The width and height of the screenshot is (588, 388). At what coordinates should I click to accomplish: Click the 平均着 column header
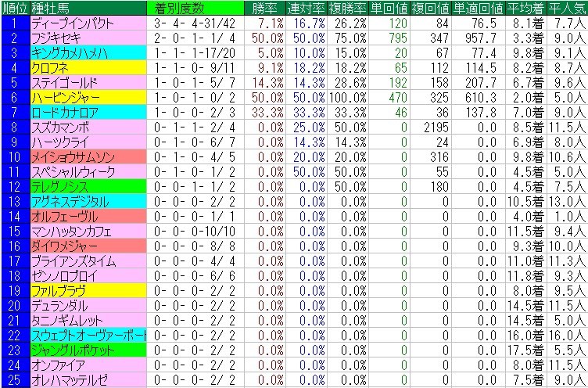pyautogui.click(x=525, y=9)
